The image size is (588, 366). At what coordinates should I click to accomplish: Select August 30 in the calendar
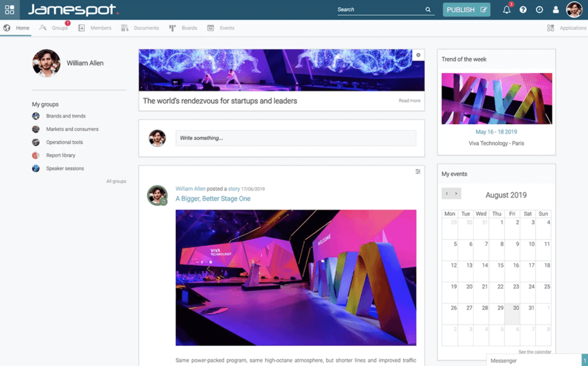(x=512, y=314)
